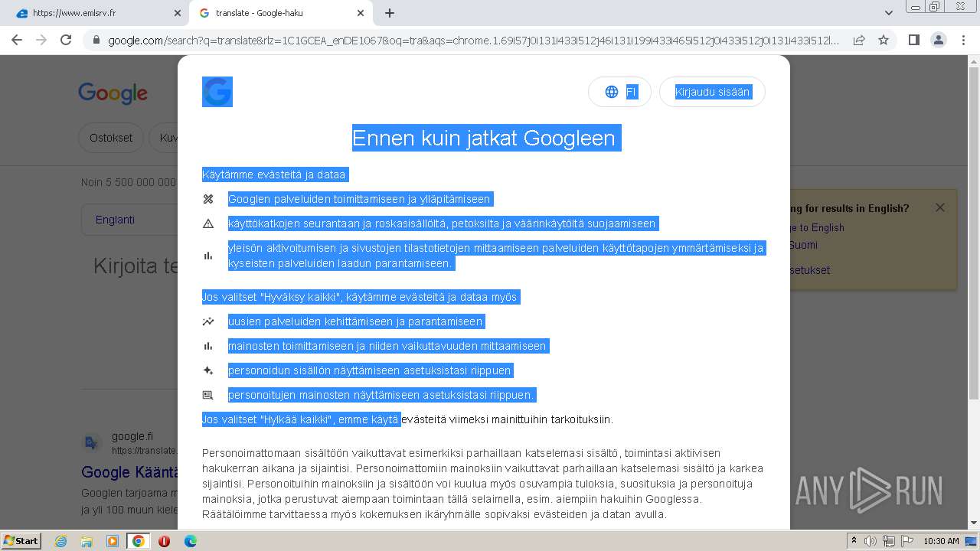Click the Google G logo in dialog
Image resolution: width=980 pixels, height=551 pixels.
[217, 92]
